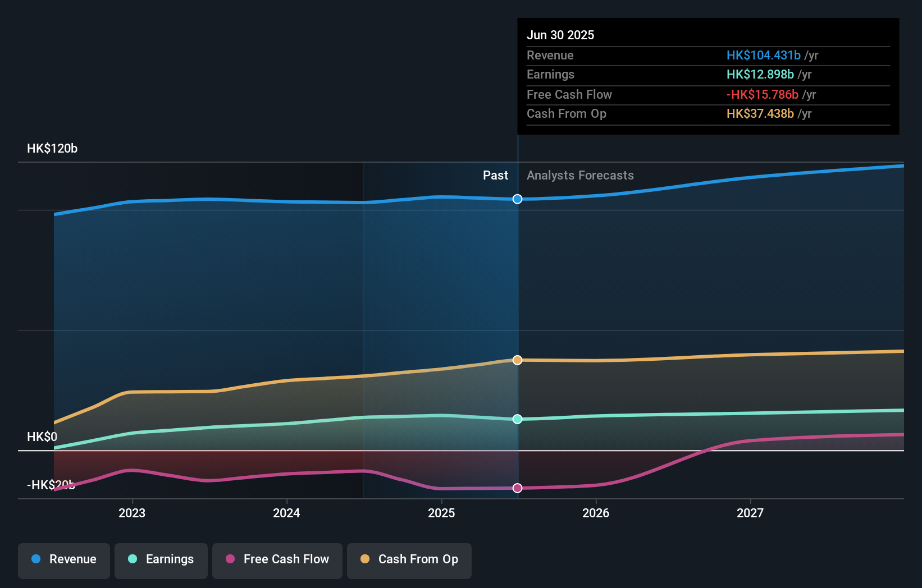Click the 2026 label on the time axis
The height and width of the screenshot is (588, 922).
click(596, 513)
